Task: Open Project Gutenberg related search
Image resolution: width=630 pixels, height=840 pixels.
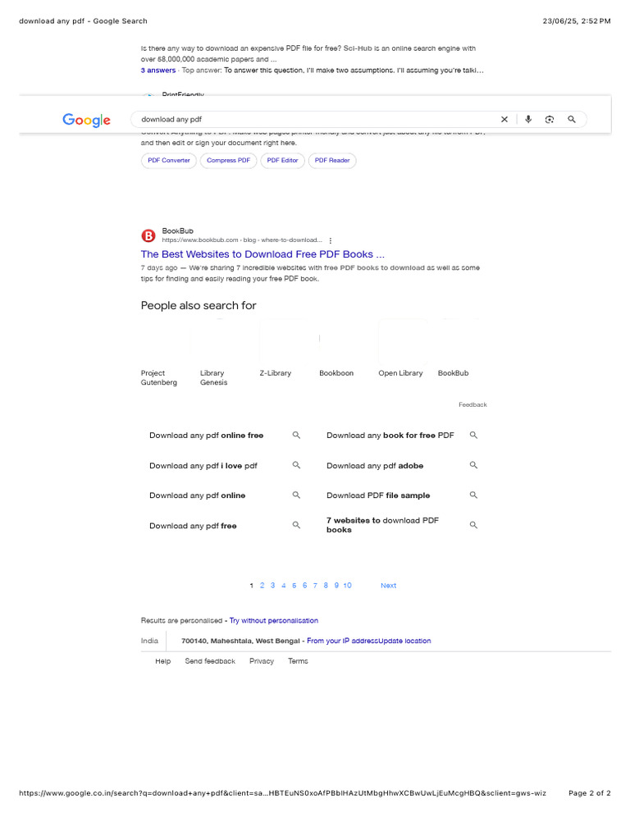Action: pos(159,377)
